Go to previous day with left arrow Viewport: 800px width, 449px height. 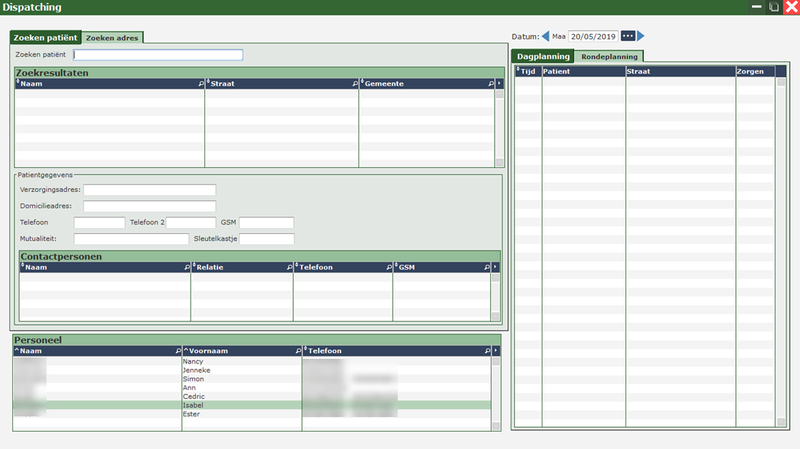click(546, 36)
